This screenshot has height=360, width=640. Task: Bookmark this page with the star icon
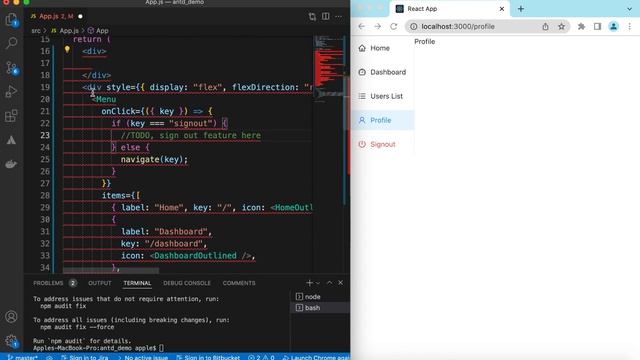pyautogui.click(x=562, y=27)
